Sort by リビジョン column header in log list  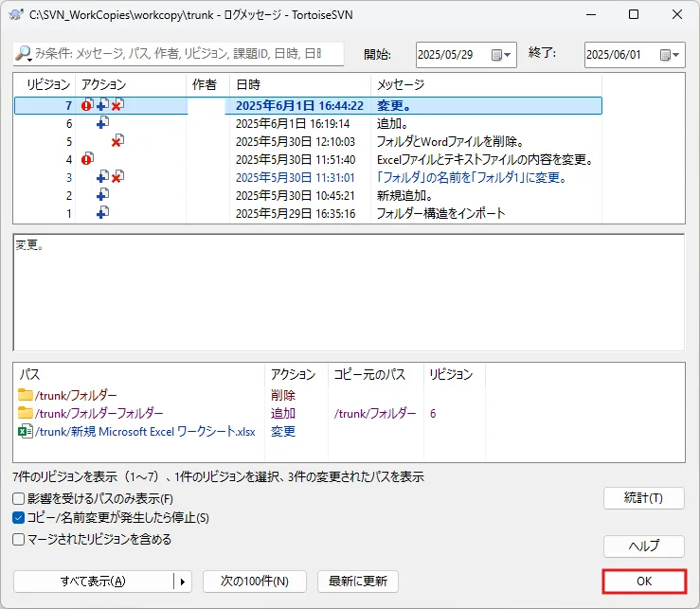[x=47, y=84]
